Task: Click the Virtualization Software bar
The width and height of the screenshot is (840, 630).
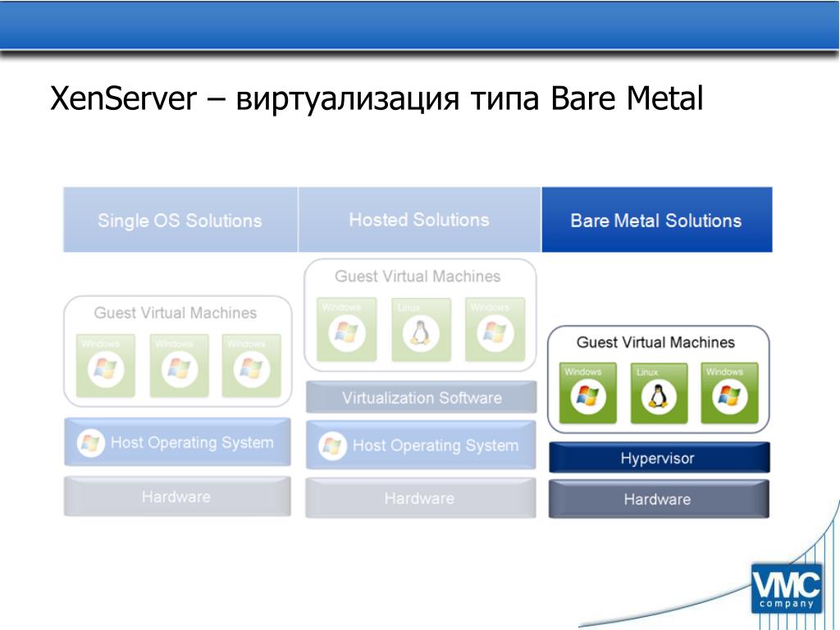Action: click(421, 398)
